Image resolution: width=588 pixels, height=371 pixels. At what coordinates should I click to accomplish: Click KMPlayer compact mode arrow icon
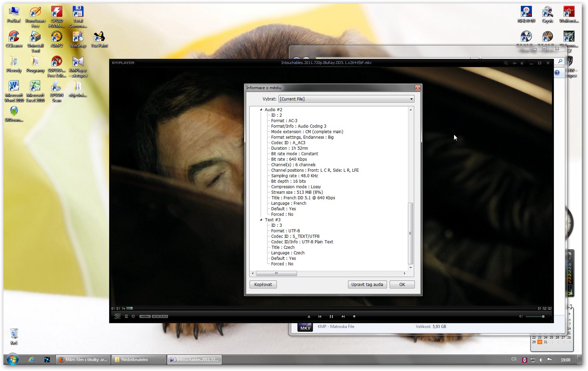pos(522,63)
